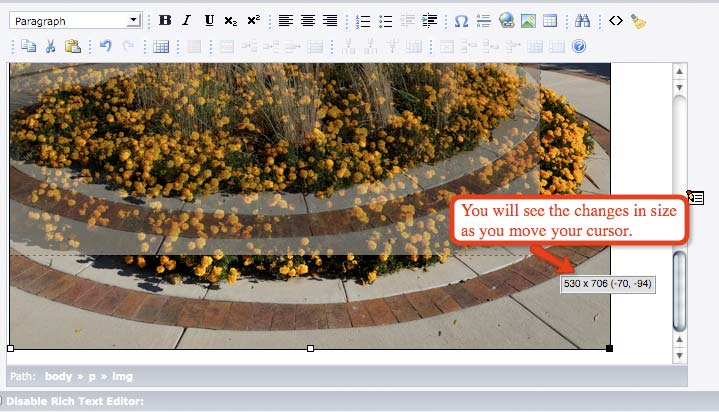Click the undo arrow icon
This screenshot has width=719, height=412.
tap(105, 46)
